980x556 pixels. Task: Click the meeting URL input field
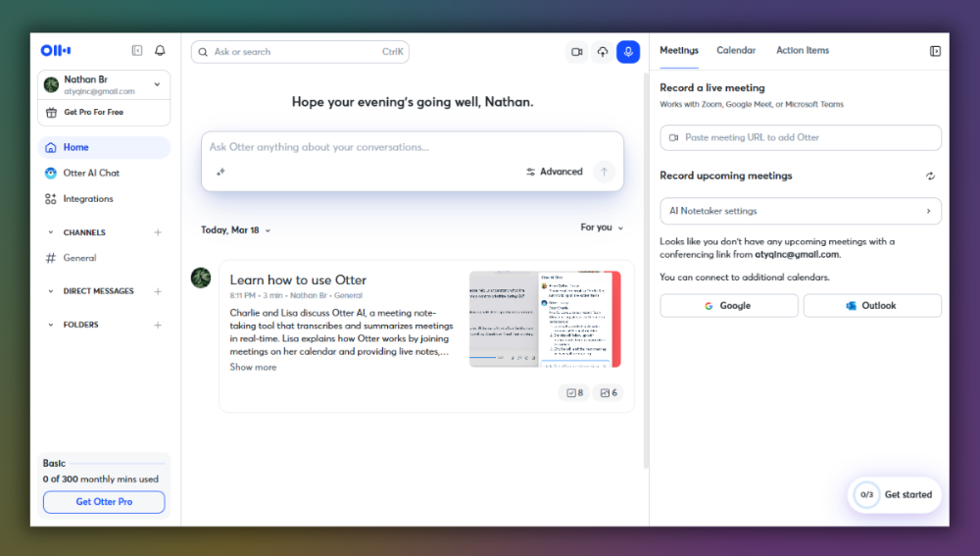pos(801,137)
